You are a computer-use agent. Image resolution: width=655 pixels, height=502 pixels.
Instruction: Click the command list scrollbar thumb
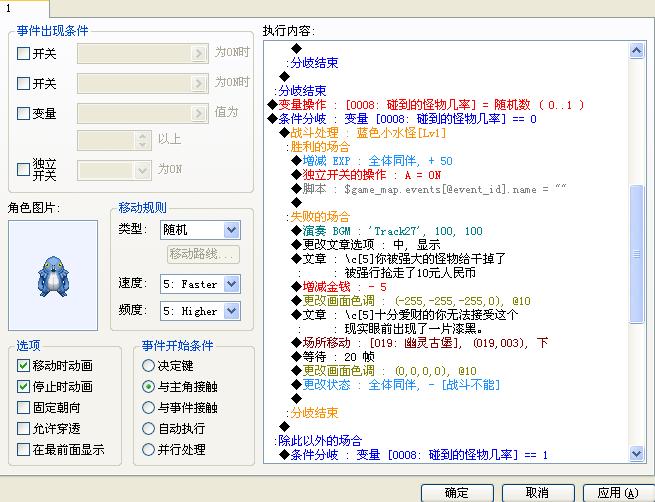636,254
